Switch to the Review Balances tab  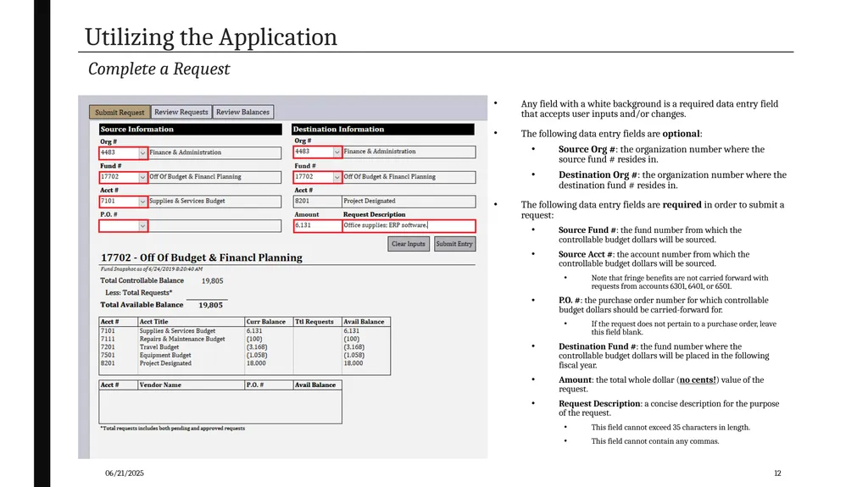click(242, 112)
